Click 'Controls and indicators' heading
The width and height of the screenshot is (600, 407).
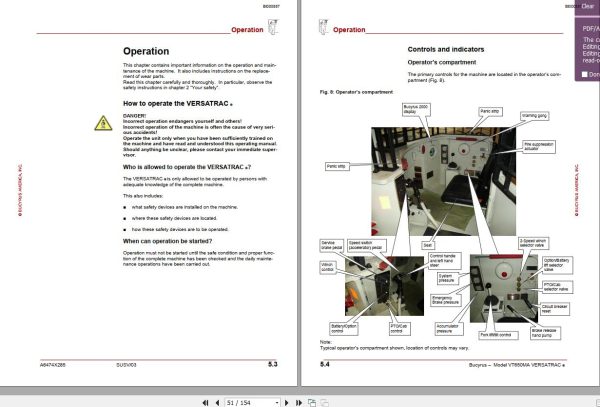click(445, 49)
